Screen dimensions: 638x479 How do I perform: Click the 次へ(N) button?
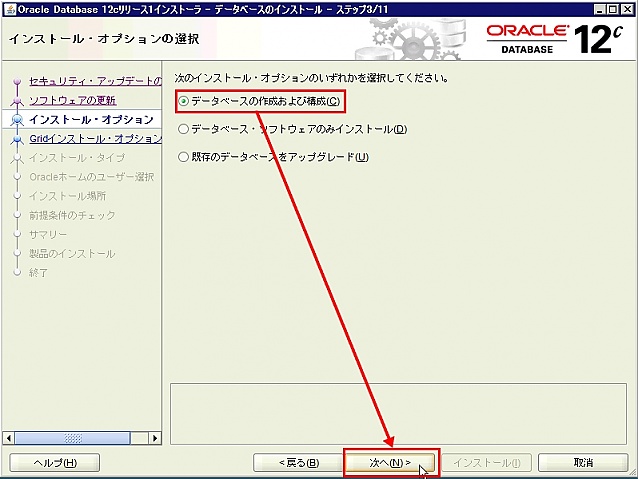pos(390,463)
